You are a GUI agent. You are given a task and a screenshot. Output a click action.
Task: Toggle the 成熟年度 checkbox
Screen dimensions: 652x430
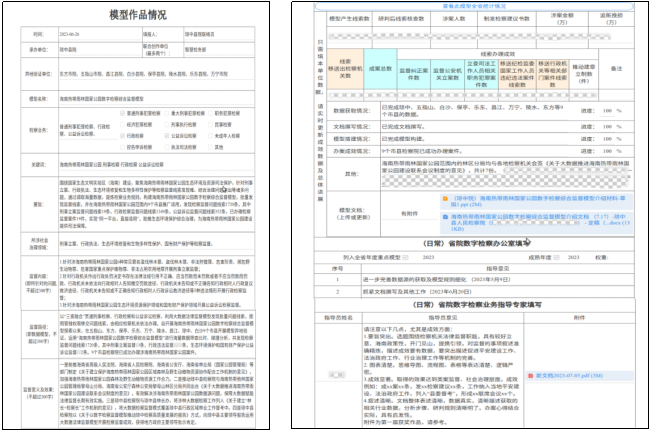coord(556,257)
